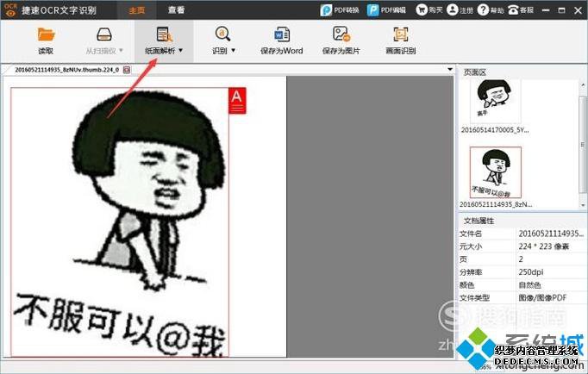Image resolution: width=588 pixels, height=374 pixels.
Task: Switch to the 查看 tab
Action: click(x=176, y=10)
